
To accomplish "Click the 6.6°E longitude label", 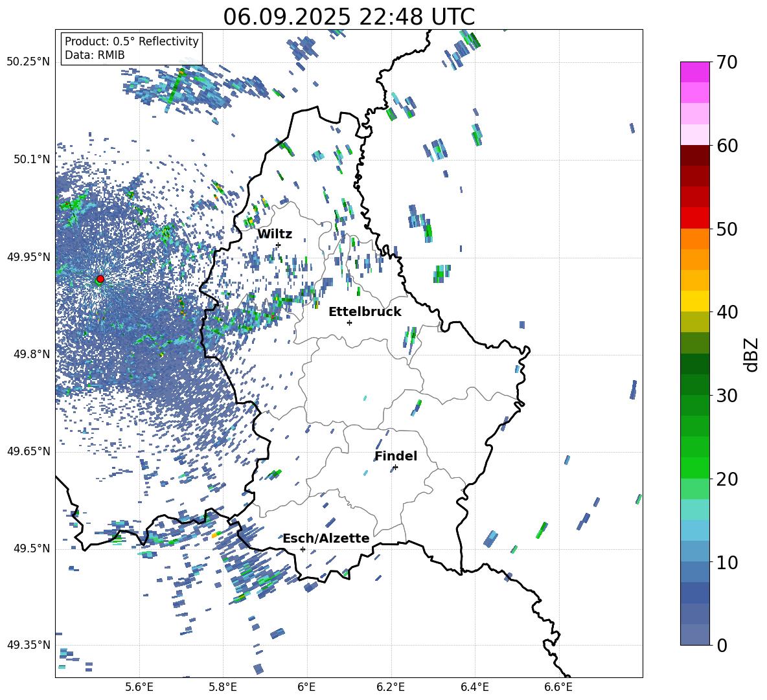I will click(558, 687).
